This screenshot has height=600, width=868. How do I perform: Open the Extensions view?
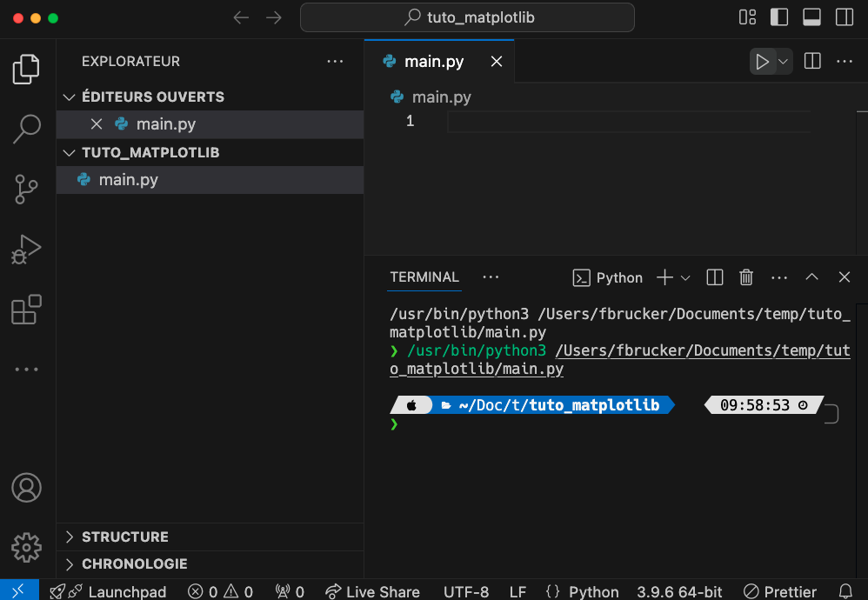tap(27, 310)
